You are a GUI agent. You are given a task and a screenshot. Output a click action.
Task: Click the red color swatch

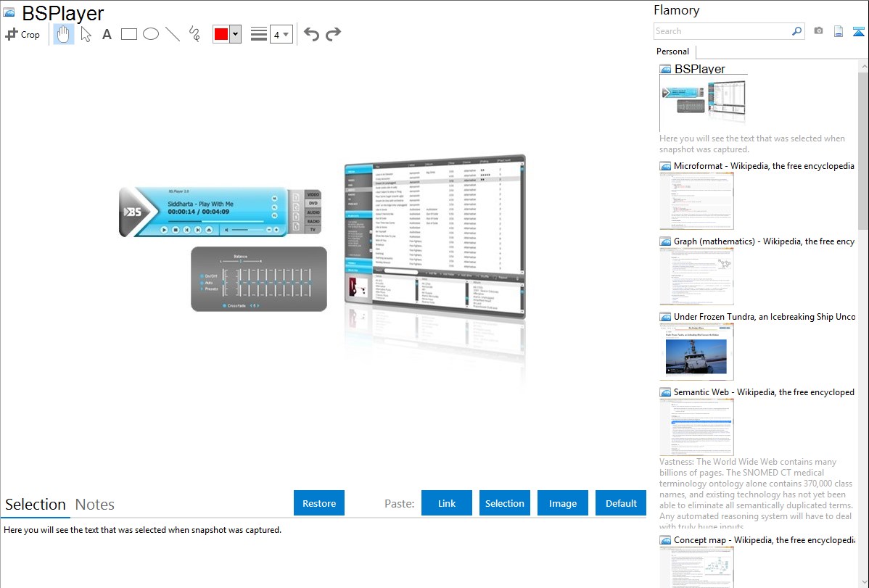(221, 34)
